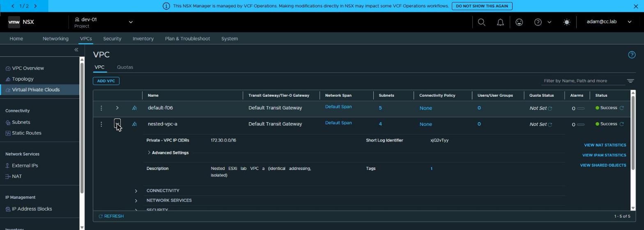644x230 pixels.
Task: Collapse the left navigation sidebar
Action: coord(76,50)
